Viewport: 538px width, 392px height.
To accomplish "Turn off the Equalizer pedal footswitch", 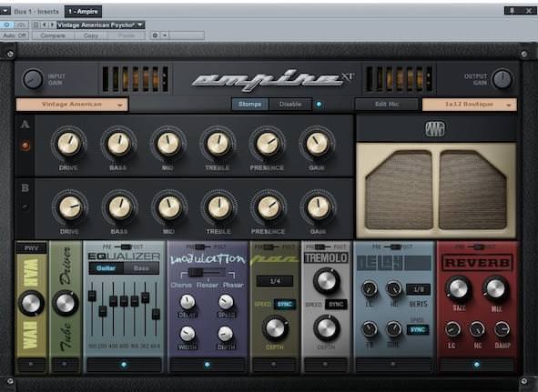I will point(124,365).
